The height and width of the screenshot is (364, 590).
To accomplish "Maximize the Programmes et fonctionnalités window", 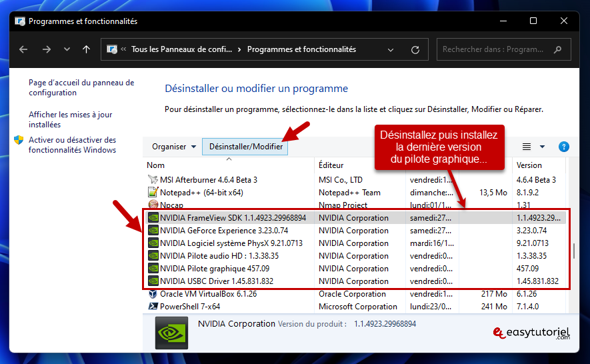I will (x=533, y=21).
